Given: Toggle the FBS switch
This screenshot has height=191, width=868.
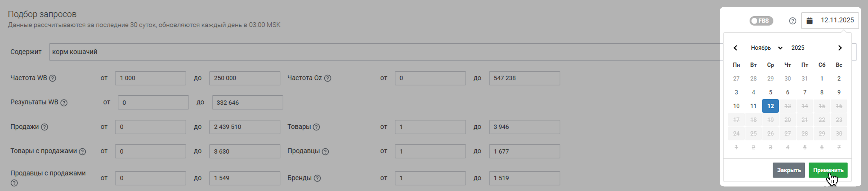Looking at the screenshot, I should pyautogui.click(x=761, y=21).
